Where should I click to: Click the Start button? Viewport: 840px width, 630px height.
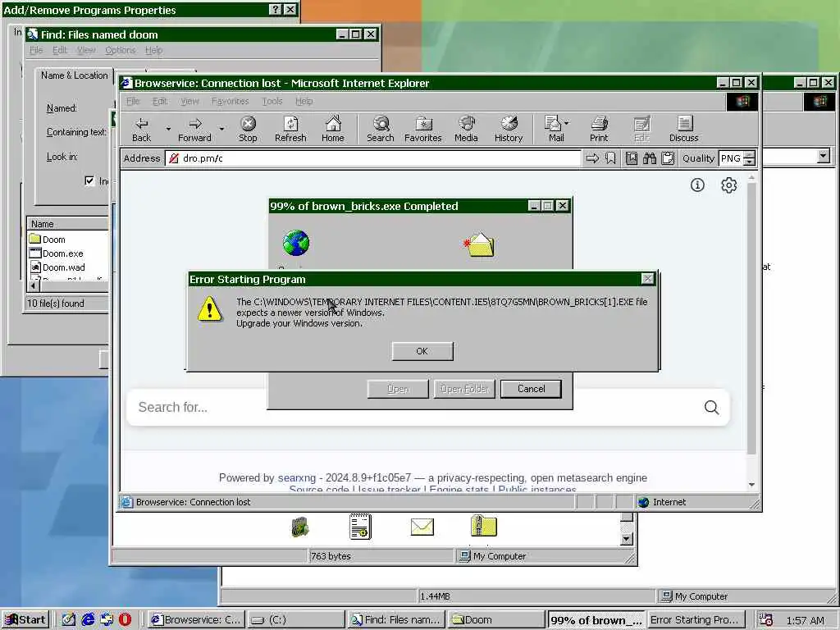pyautogui.click(x=25, y=620)
